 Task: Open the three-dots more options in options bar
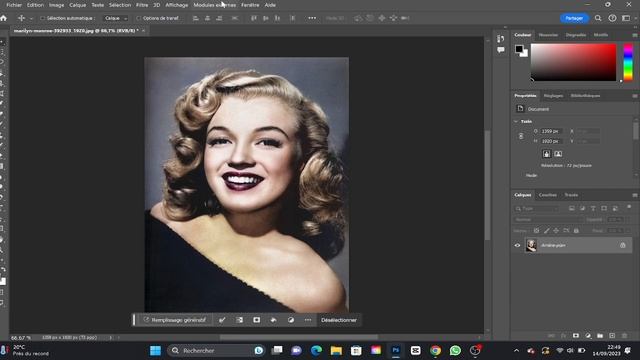coord(312,18)
